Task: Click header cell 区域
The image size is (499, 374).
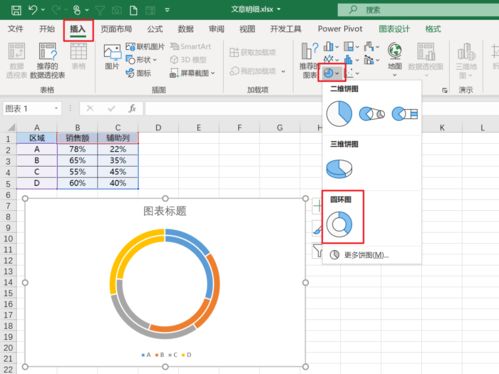Action: [37, 138]
